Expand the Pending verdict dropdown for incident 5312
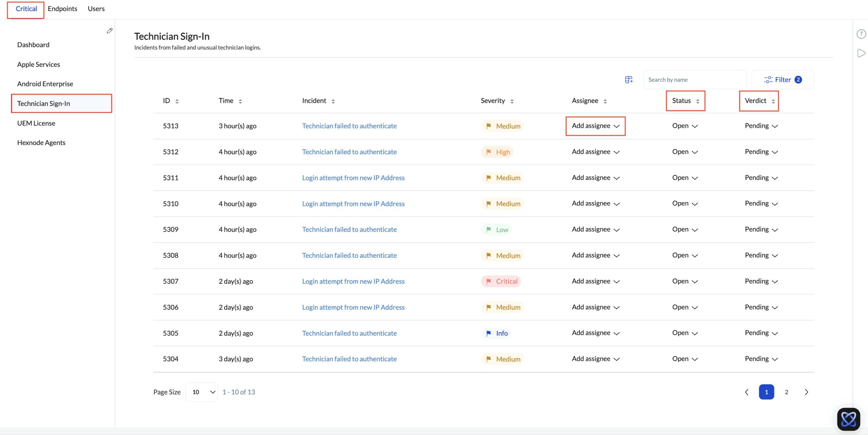The width and height of the screenshot is (868, 435). (761, 151)
